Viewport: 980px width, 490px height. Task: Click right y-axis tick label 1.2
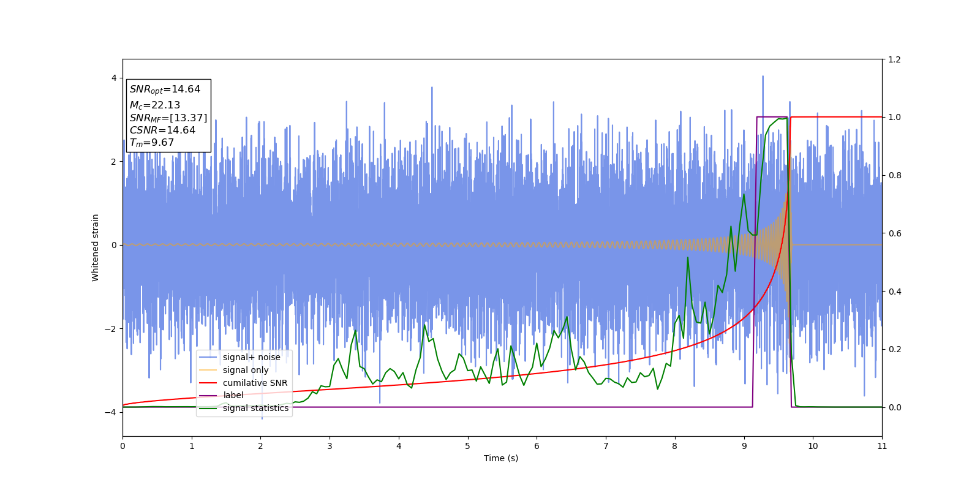point(895,59)
